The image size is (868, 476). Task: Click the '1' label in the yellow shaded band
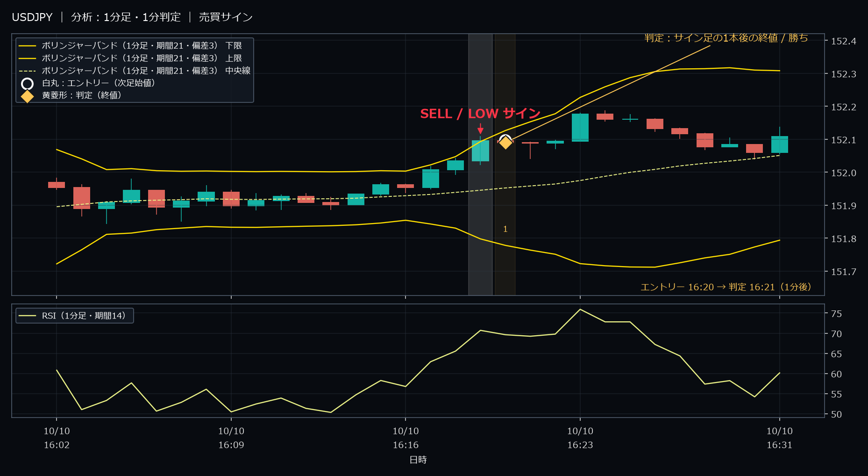click(505, 229)
